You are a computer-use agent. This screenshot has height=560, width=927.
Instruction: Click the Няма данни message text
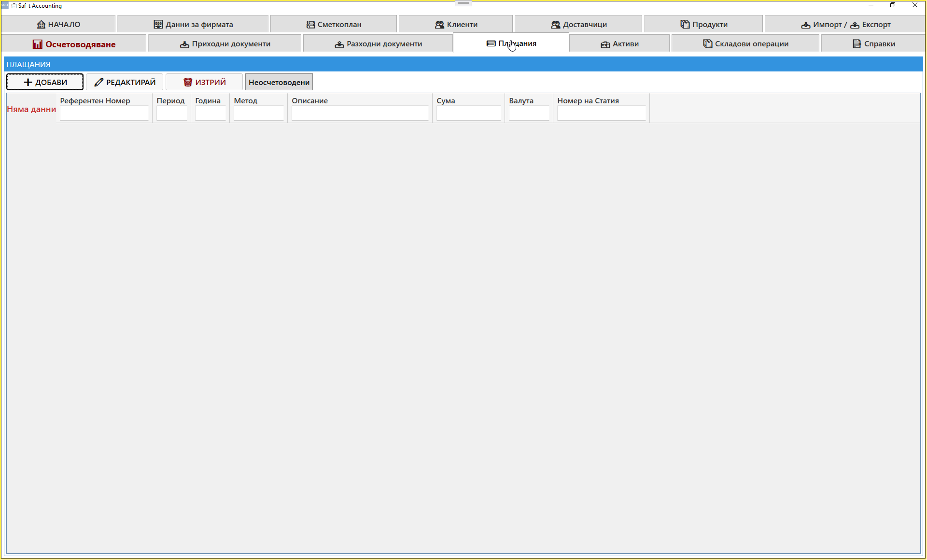pos(31,109)
